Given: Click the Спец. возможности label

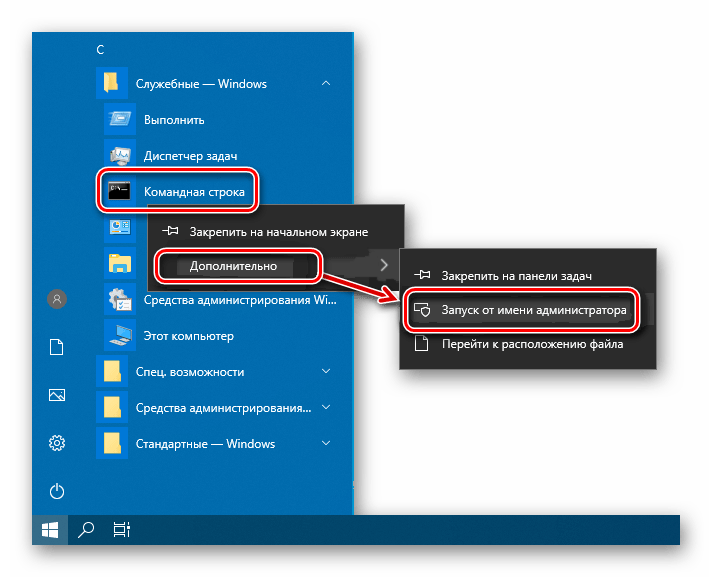Looking at the screenshot, I should click(190, 372).
